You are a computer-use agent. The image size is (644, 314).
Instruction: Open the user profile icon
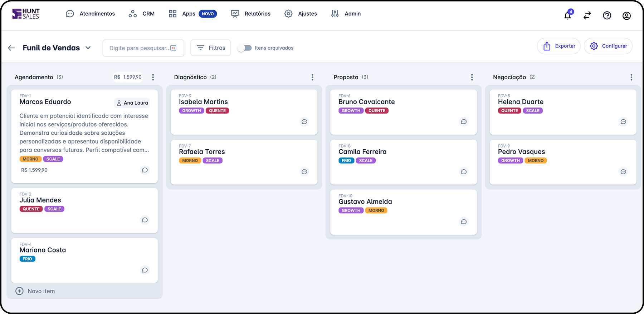(626, 15)
